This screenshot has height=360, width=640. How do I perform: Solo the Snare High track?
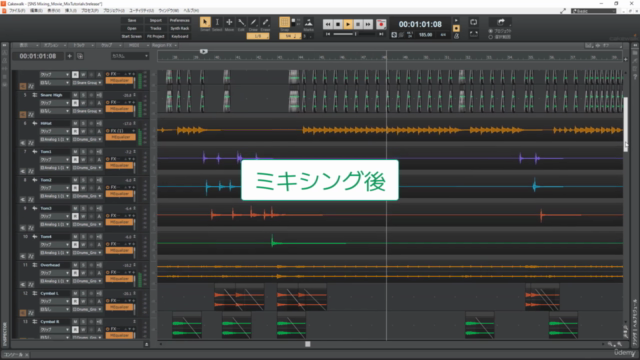pyautogui.click(x=83, y=95)
